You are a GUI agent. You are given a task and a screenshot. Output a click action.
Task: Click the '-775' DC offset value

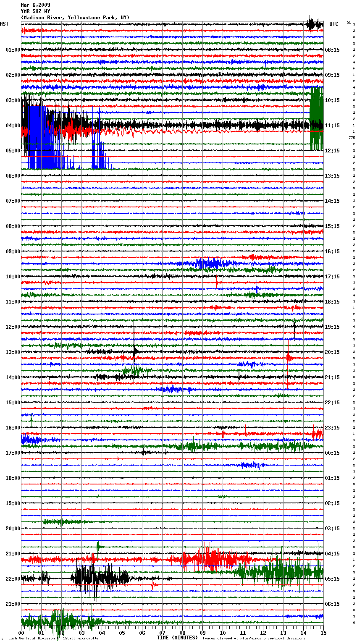click(351, 138)
